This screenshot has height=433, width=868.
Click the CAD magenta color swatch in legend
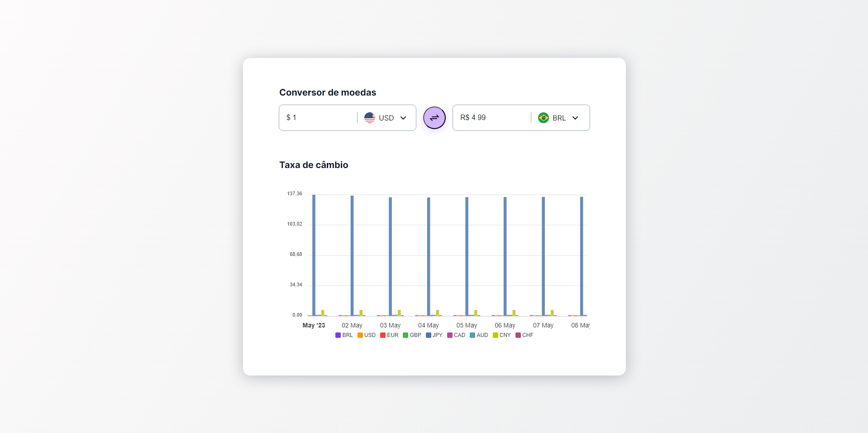point(448,335)
